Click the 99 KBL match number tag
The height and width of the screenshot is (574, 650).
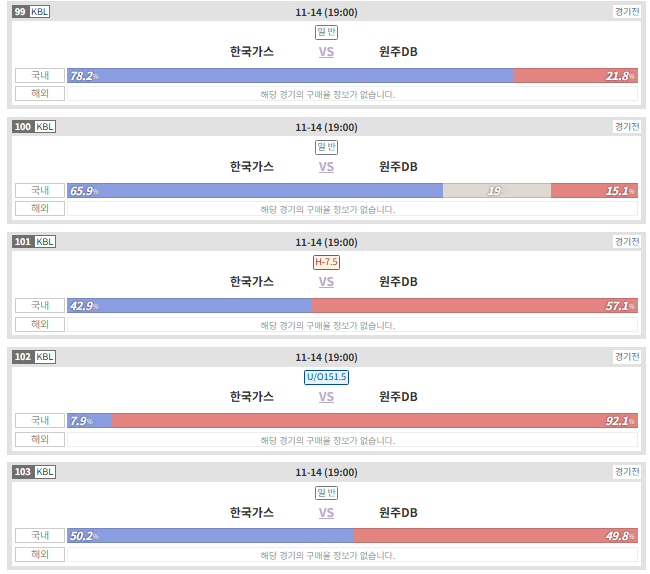[31, 12]
